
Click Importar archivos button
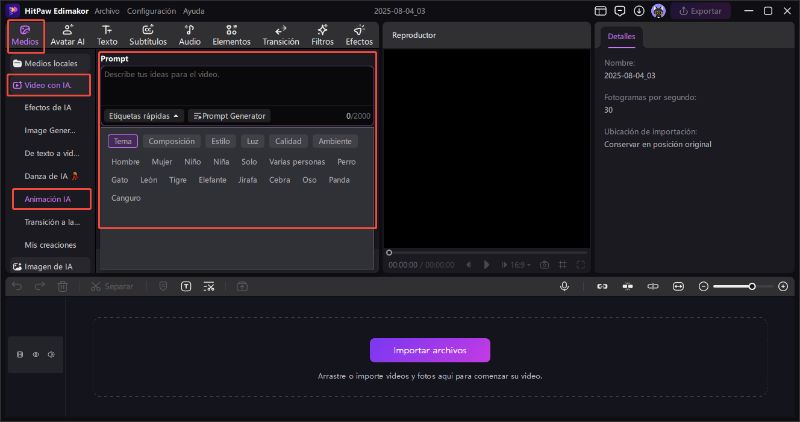[430, 350]
